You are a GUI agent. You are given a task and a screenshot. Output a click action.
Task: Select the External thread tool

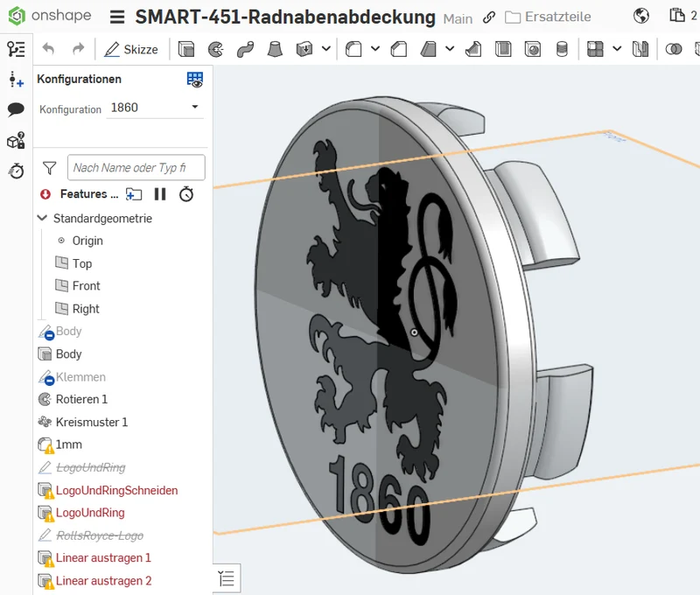coord(562,49)
